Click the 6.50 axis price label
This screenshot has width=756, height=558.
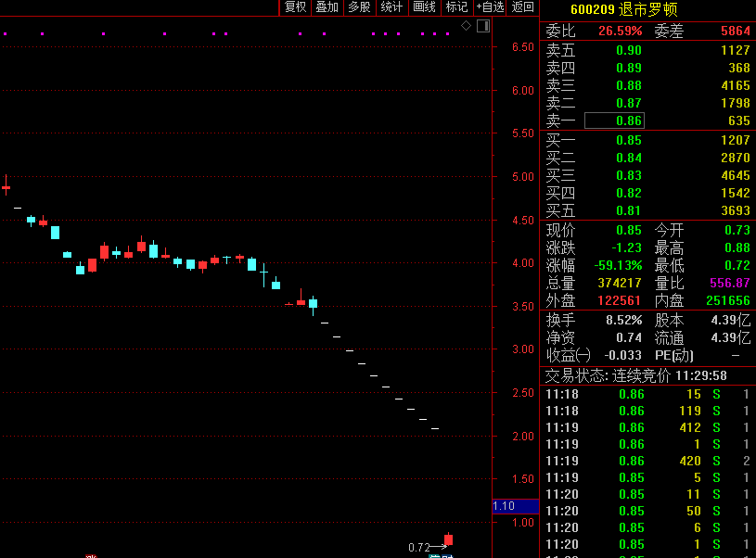(x=523, y=47)
